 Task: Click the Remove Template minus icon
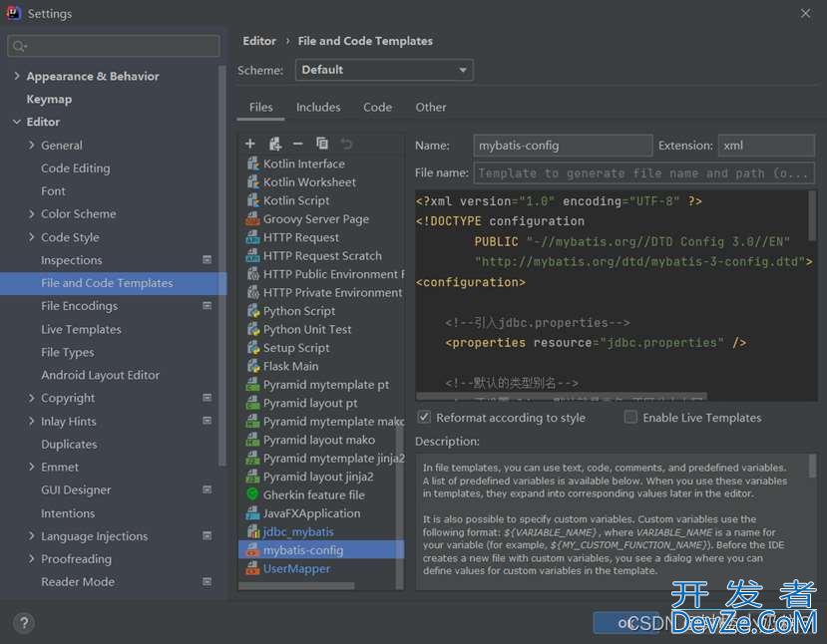pyautogui.click(x=298, y=144)
